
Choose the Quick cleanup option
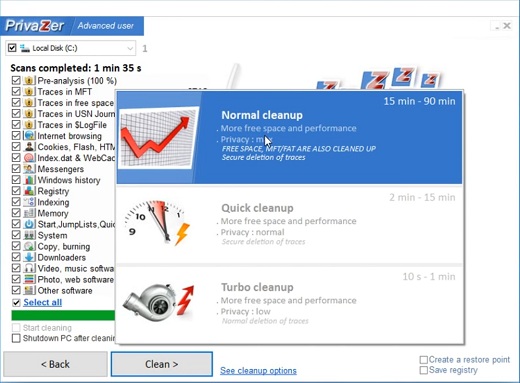coord(289,225)
